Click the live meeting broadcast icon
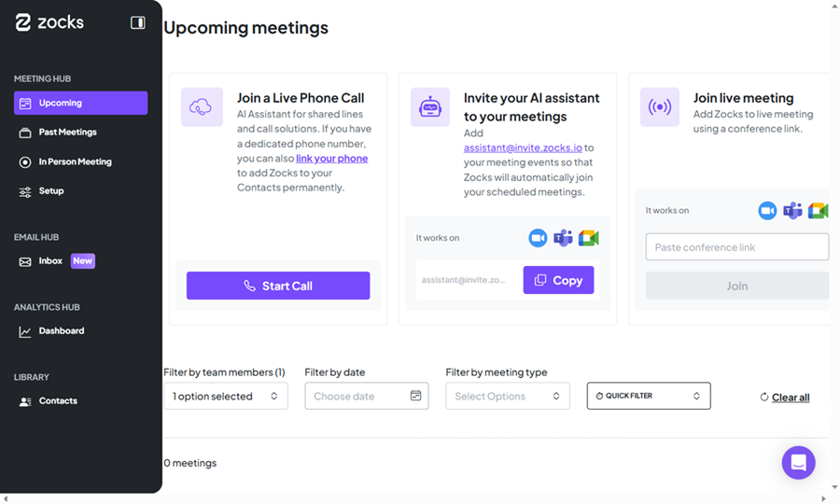The height and width of the screenshot is (504, 840). (x=659, y=107)
